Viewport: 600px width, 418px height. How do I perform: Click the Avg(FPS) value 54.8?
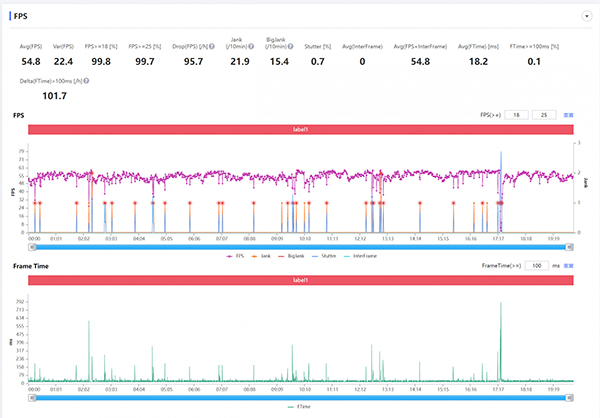coord(31,62)
